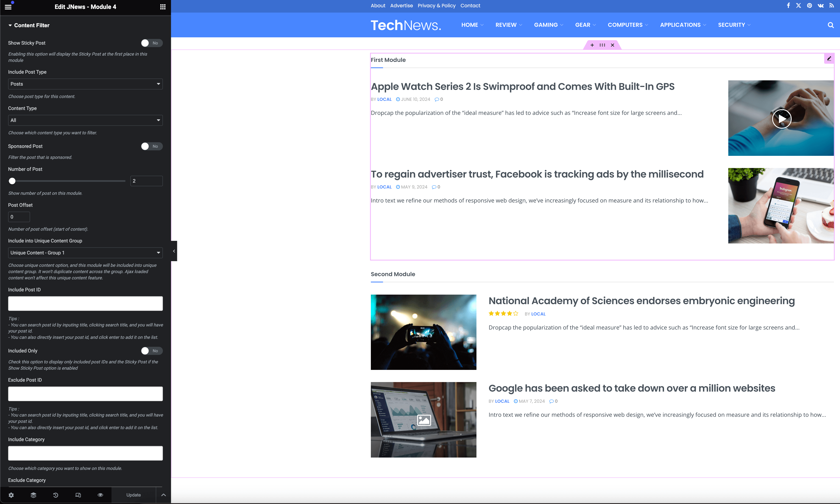The height and width of the screenshot is (504, 840).
Task: Enable Show Sticky Post toggle
Action: click(x=152, y=43)
